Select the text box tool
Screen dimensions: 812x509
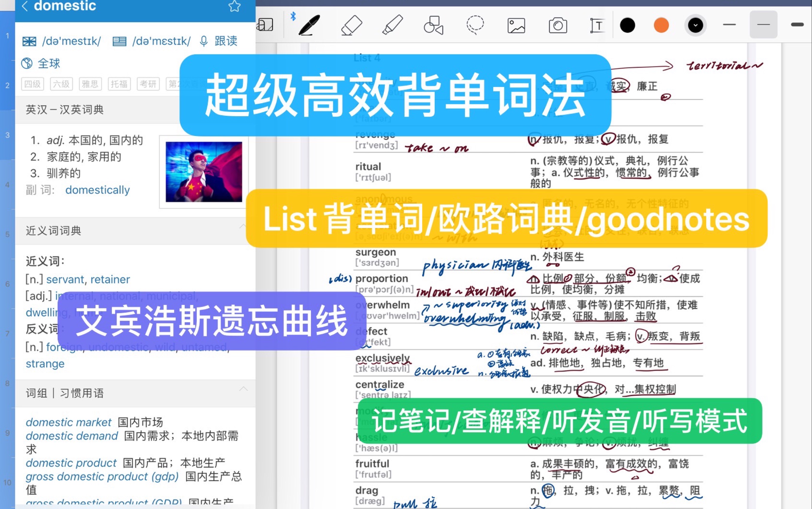point(598,26)
